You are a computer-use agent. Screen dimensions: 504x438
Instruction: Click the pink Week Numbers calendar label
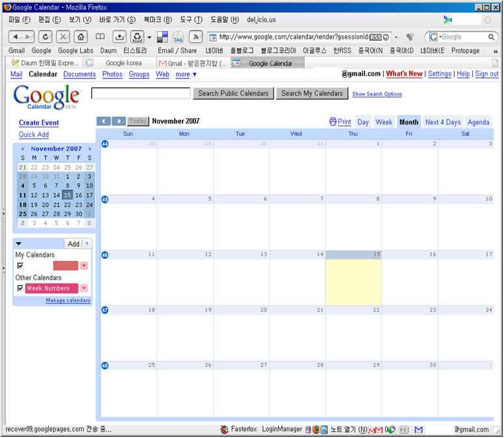click(x=51, y=288)
